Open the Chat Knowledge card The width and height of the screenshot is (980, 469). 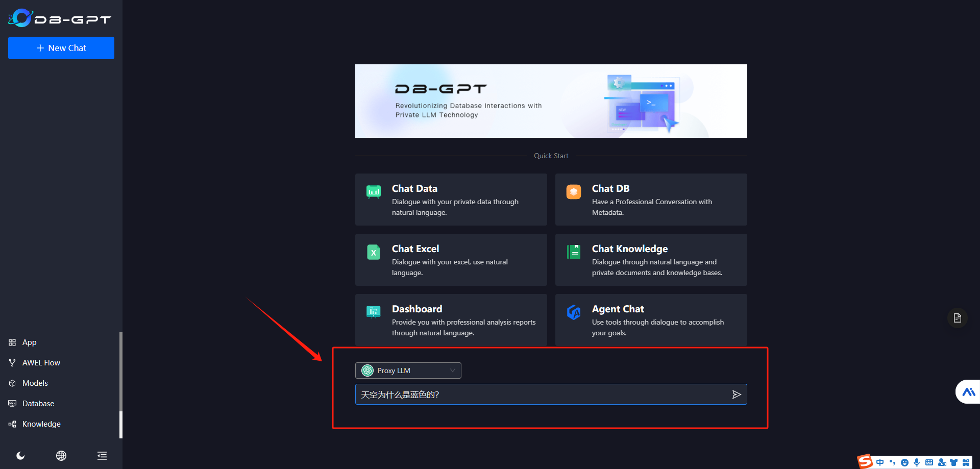[651, 260]
